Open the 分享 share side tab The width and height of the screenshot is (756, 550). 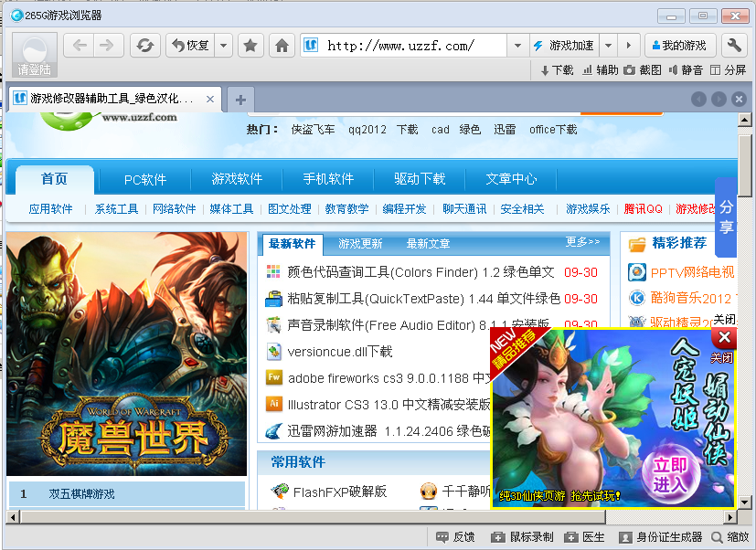[x=726, y=217]
